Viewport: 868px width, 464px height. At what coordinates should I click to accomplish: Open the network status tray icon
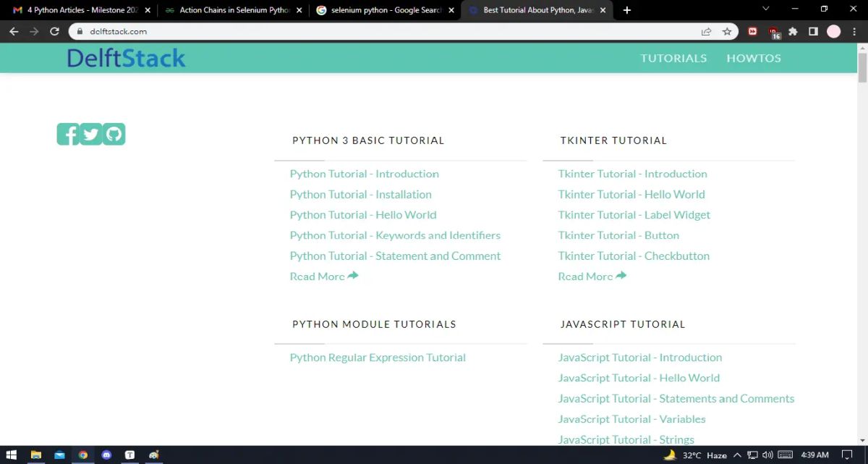click(x=752, y=455)
